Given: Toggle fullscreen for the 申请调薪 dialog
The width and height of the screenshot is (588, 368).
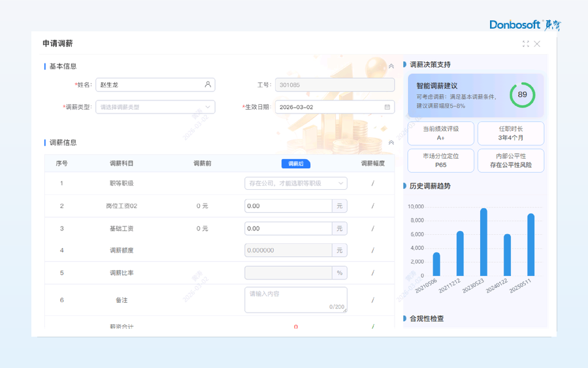Looking at the screenshot, I should tap(525, 44).
